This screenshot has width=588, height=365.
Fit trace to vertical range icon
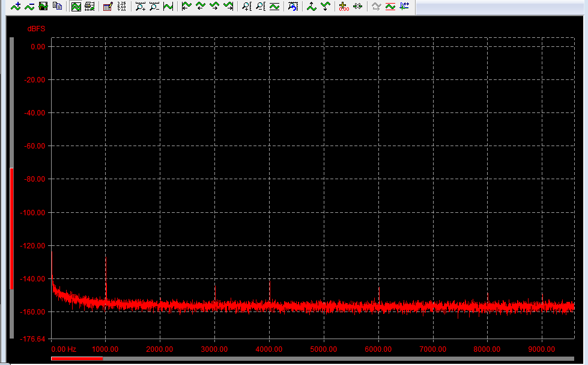274,7
